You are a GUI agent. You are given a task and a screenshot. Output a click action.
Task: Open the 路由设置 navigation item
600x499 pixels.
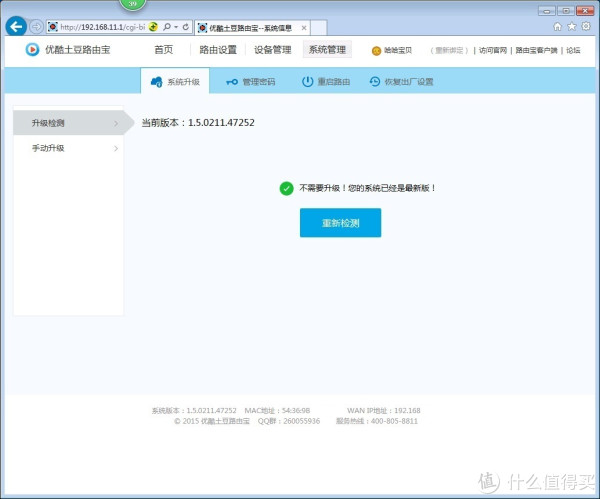pos(218,50)
